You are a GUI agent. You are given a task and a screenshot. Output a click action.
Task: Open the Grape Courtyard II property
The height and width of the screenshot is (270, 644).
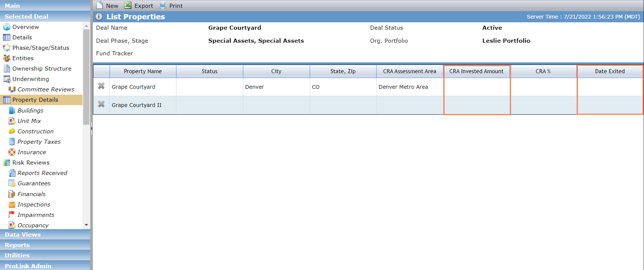coord(137,105)
